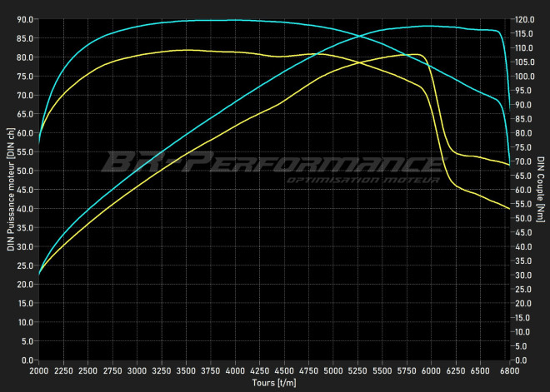Screen dimensions: 550x392
Task: Click 115.0 on the right torque axis
Action: pyautogui.click(x=523, y=33)
